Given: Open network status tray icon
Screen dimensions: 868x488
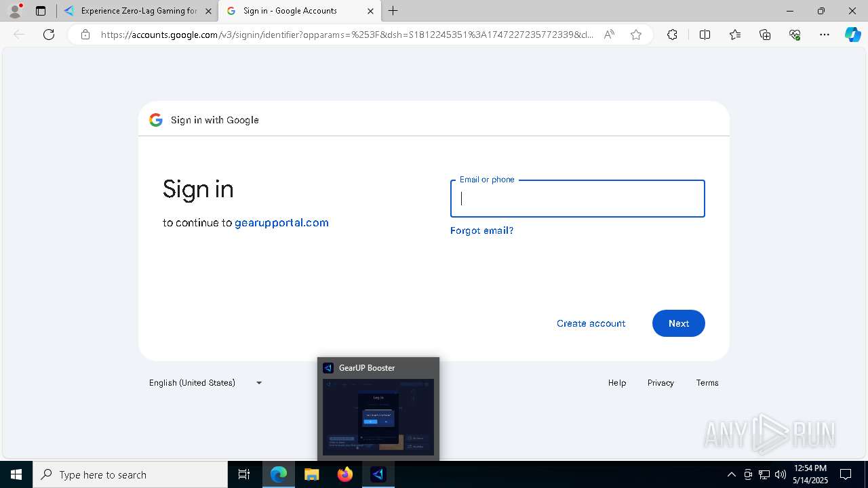Looking at the screenshot, I should [764, 474].
